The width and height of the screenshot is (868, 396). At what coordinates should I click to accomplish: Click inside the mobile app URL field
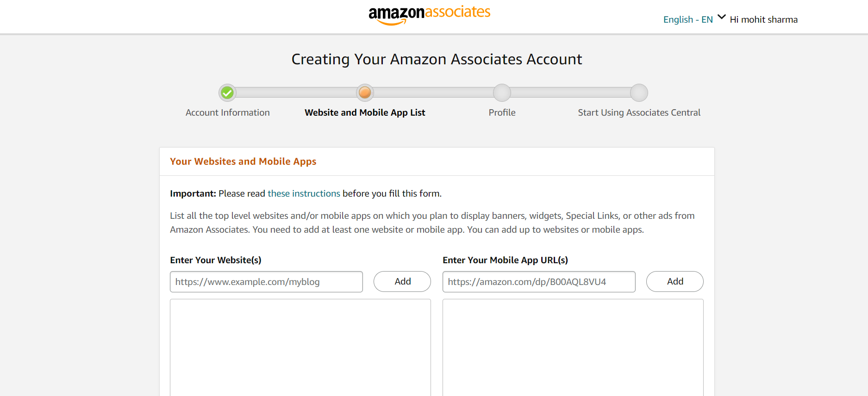pyautogui.click(x=539, y=281)
